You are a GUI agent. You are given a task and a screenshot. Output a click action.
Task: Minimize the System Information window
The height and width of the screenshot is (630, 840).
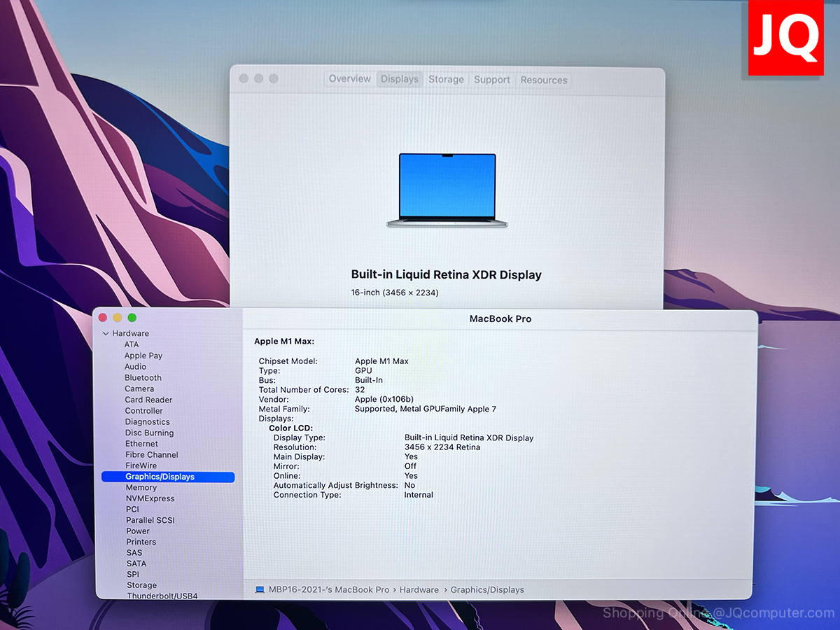tap(118, 318)
